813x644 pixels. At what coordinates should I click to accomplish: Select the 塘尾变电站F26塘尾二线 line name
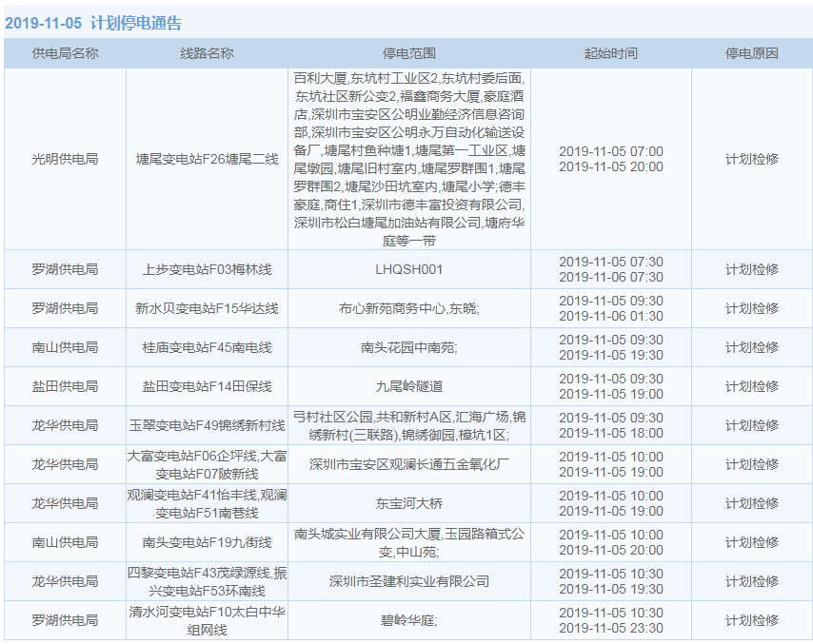[x=207, y=159]
